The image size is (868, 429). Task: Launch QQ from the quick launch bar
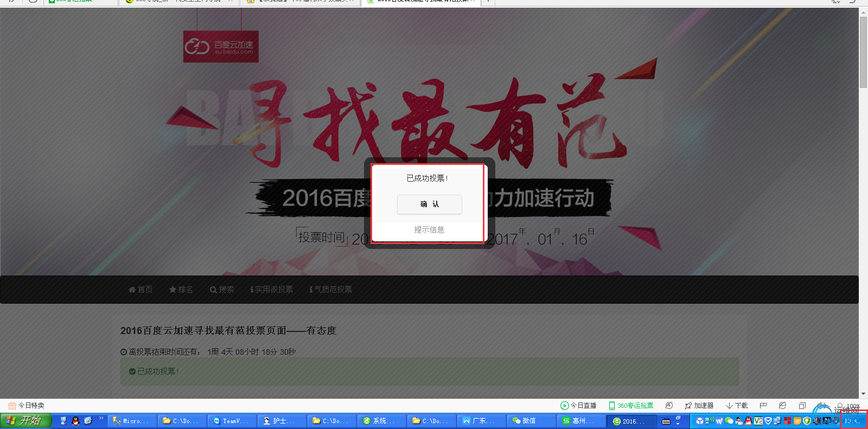(x=76, y=421)
